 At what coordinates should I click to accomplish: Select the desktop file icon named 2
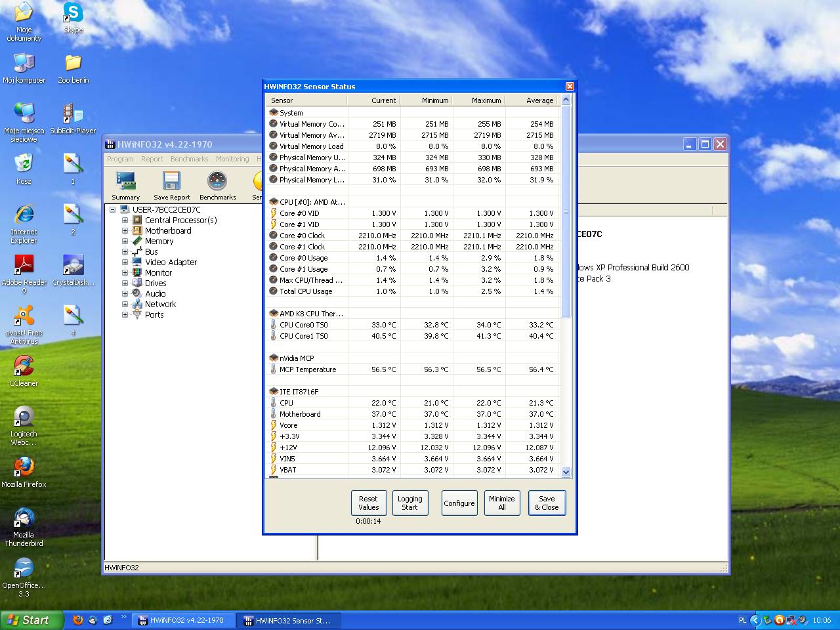[73, 220]
